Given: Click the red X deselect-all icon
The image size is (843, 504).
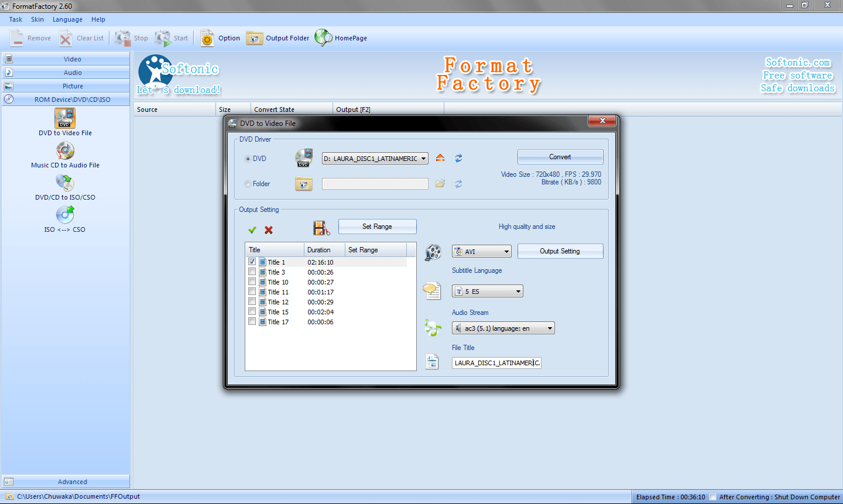Looking at the screenshot, I should coord(269,230).
